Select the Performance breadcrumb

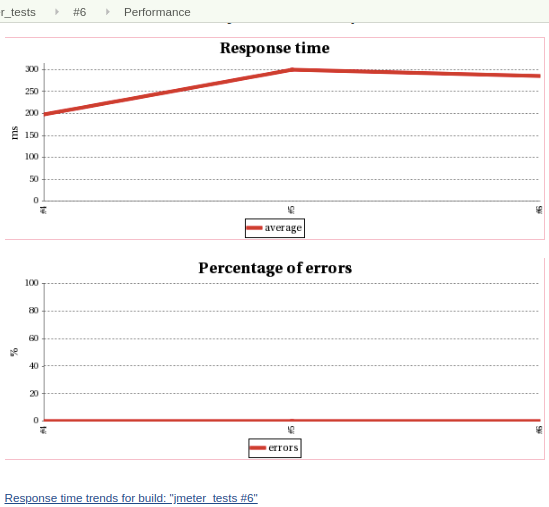tap(157, 12)
